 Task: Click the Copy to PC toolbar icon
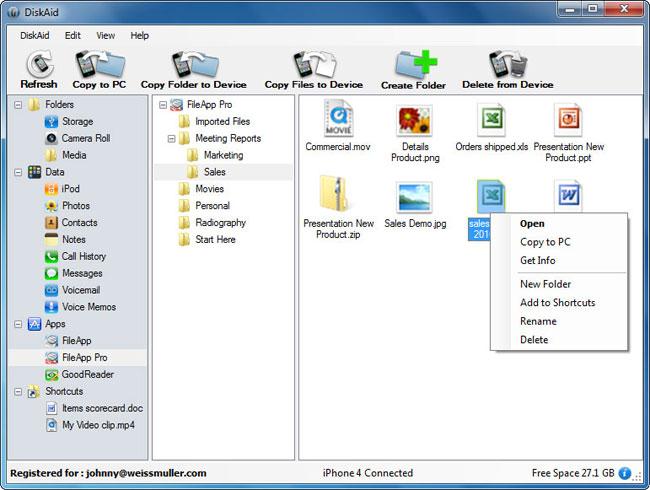(98, 66)
